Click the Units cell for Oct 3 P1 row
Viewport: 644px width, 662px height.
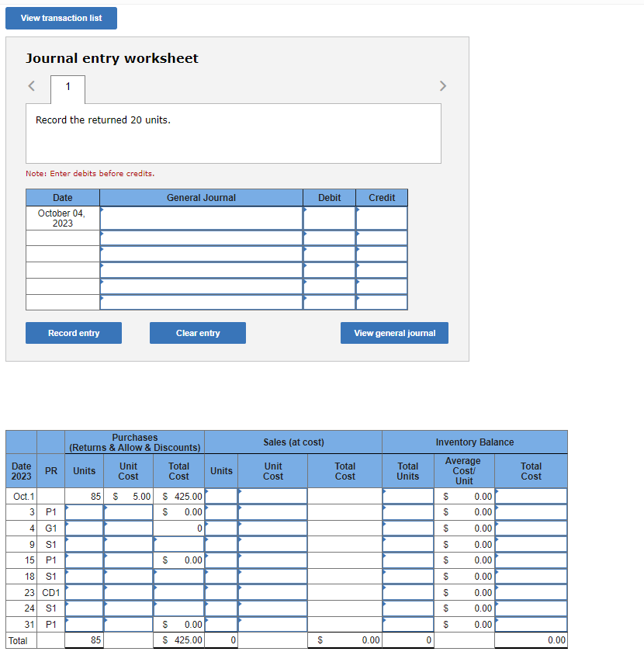tap(84, 512)
